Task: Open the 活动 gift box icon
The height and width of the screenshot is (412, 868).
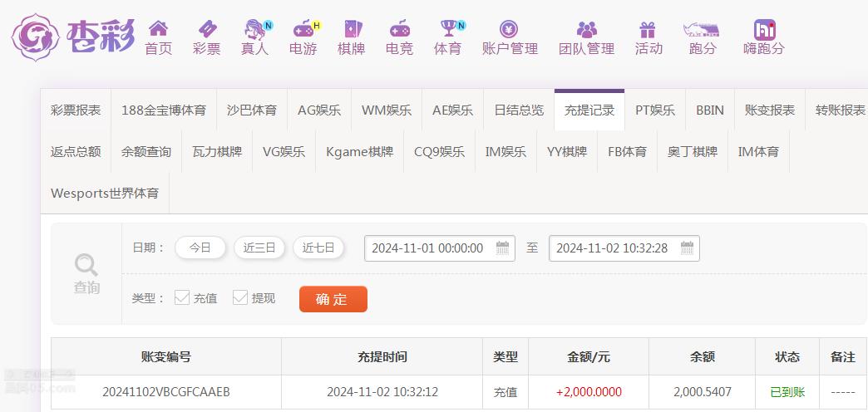Action: pos(647,30)
